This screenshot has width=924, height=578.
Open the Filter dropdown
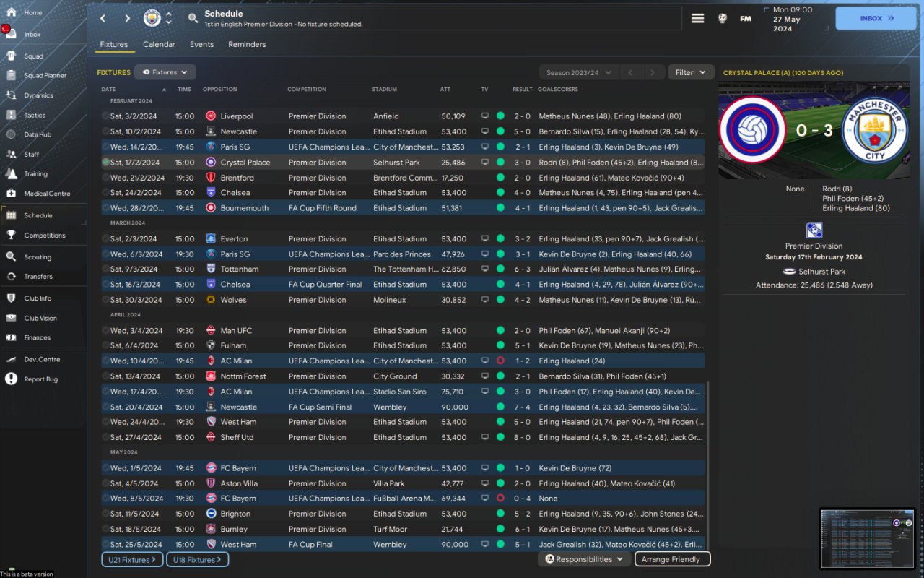691,72
